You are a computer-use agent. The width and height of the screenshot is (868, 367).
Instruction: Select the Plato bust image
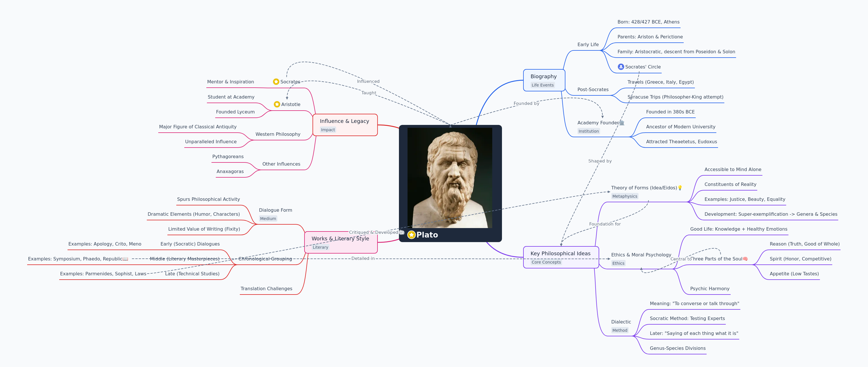click(x=450, y=178)
